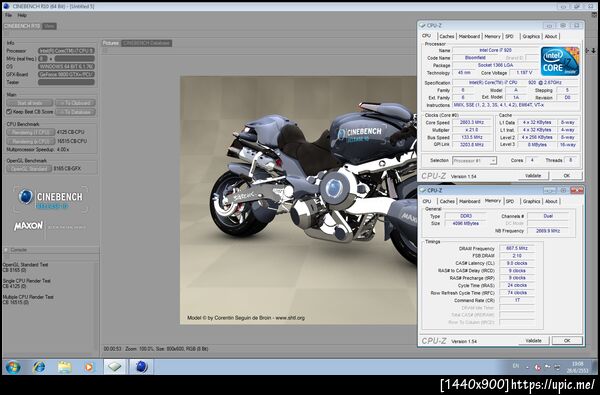Switch to the CPU-Z taskbar button
The height and width of the screenshot is (395, 600).
coord(115,367)
